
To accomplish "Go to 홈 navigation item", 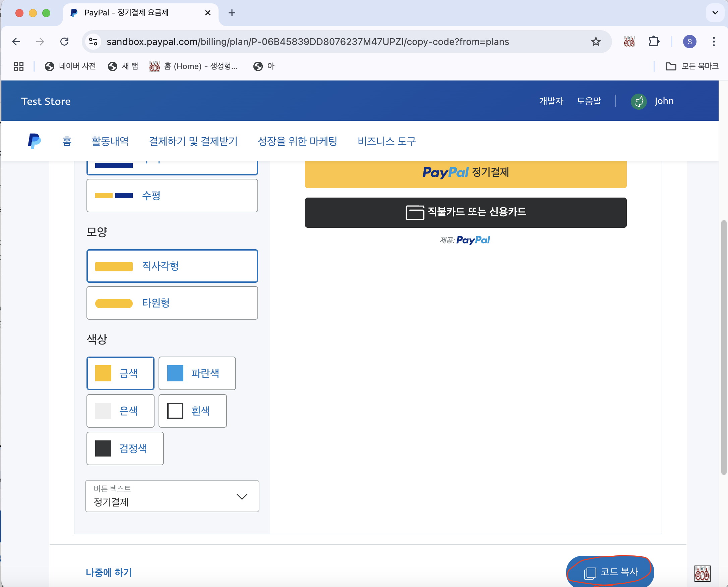I will 67,141.
